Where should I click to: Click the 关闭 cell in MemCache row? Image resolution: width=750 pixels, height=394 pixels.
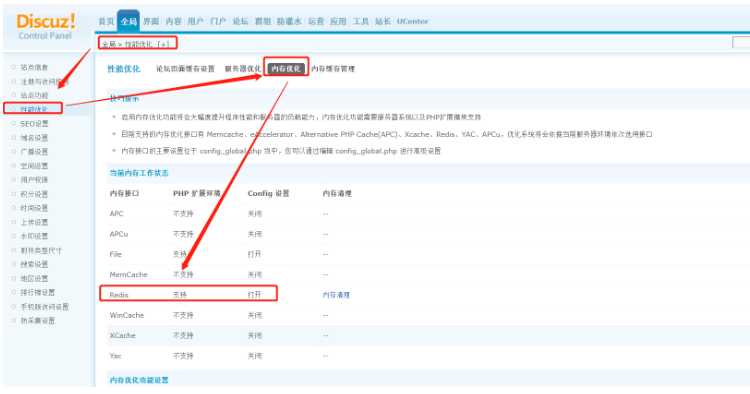(254, 275)
